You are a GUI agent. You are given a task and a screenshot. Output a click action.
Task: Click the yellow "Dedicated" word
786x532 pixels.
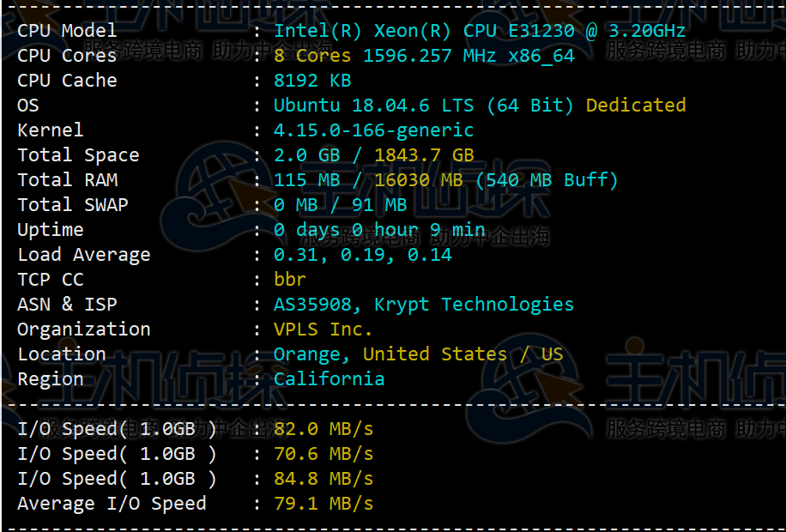click(636, 106)
